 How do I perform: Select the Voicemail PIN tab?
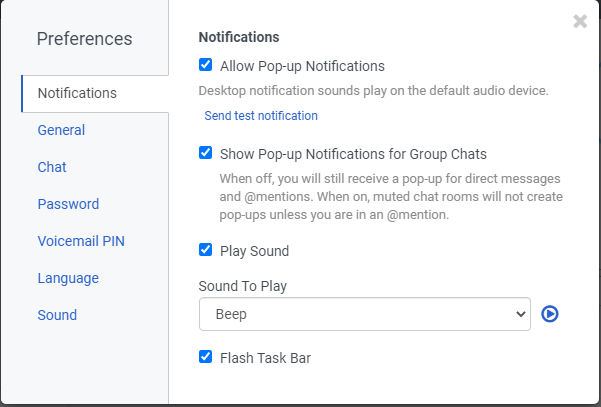point(81,241)
